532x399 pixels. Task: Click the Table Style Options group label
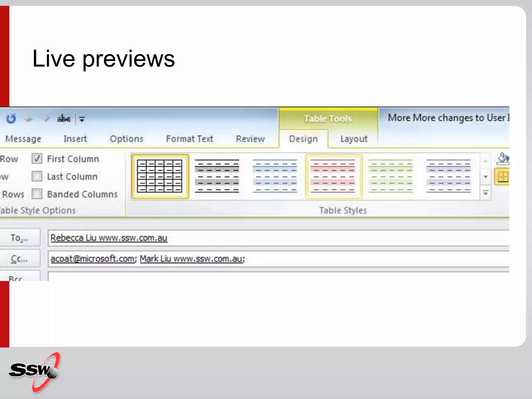click(38, 210)
